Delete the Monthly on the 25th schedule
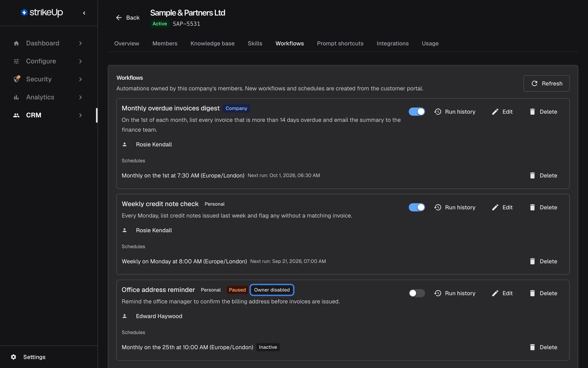Viewport: 588px width, 368px height. [543, 347]
